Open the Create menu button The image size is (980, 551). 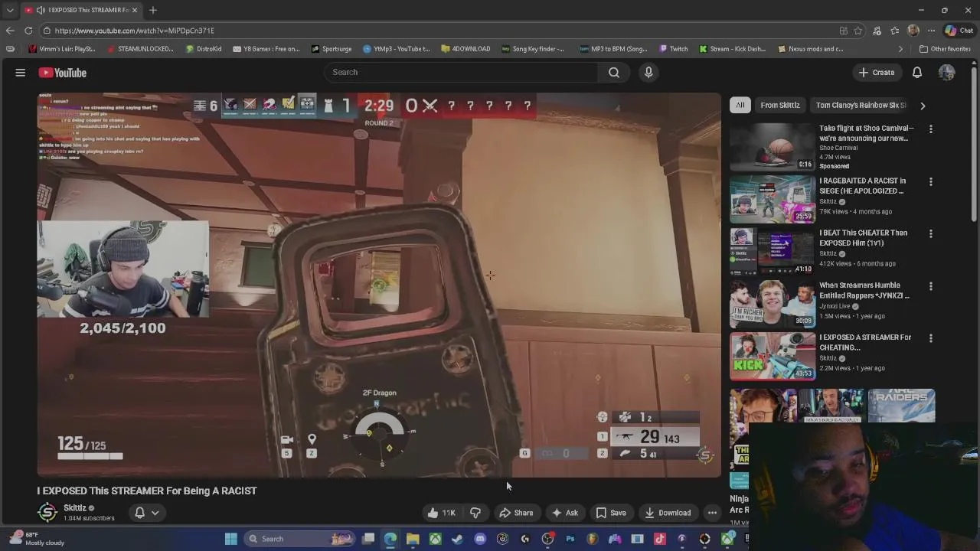coord(877,73)
